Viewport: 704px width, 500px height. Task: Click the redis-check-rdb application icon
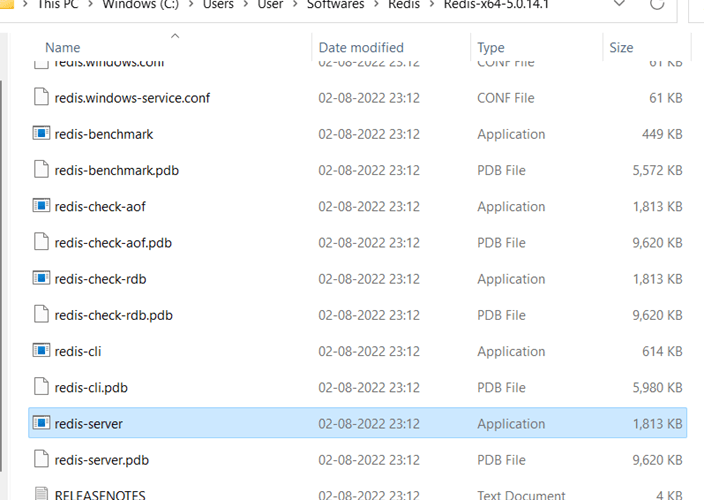tap(41, 278)
